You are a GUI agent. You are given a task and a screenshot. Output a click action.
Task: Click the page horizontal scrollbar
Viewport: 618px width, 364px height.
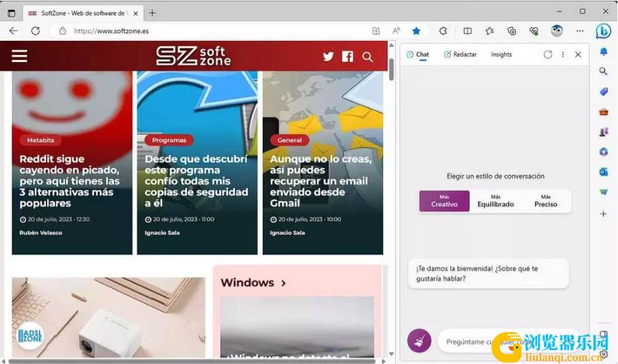click(x=192, y=361)
